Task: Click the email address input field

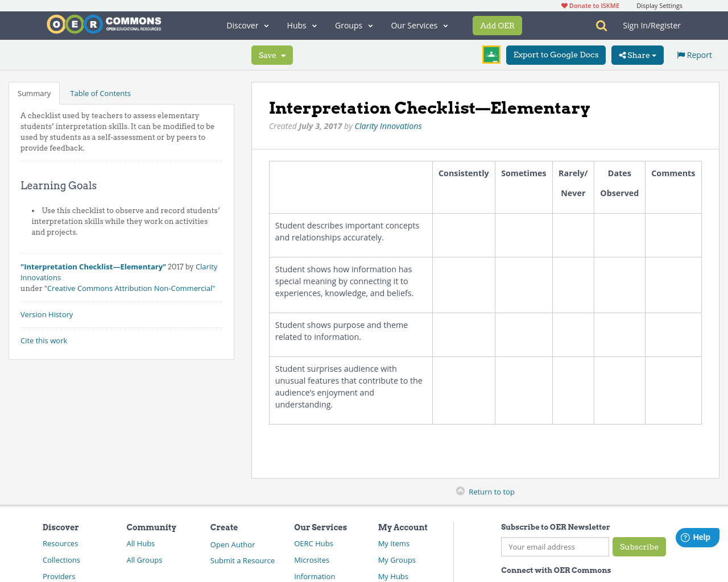Action: 555,547
